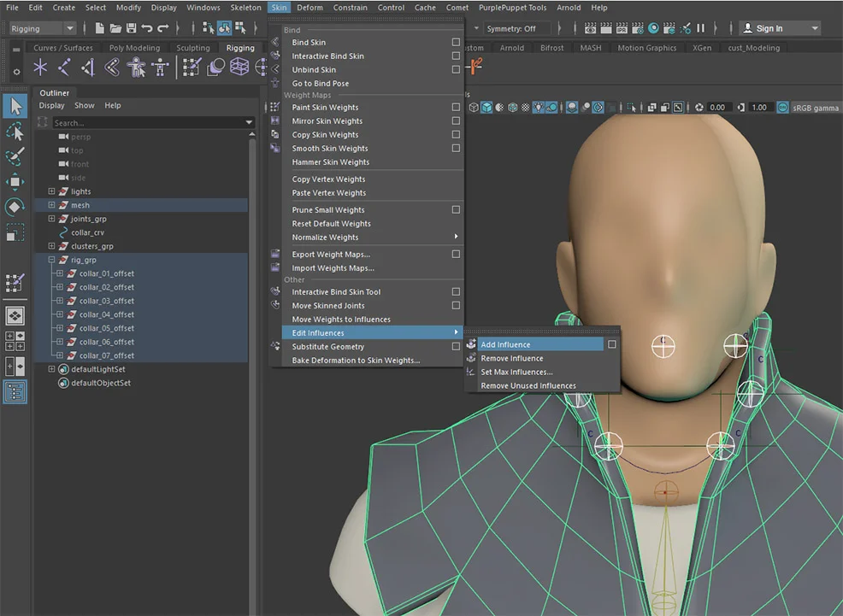This screenshot has width=843, height=616.
Task: Switch to the Sculpting shelf tab
Action: (x=192, y=48)
